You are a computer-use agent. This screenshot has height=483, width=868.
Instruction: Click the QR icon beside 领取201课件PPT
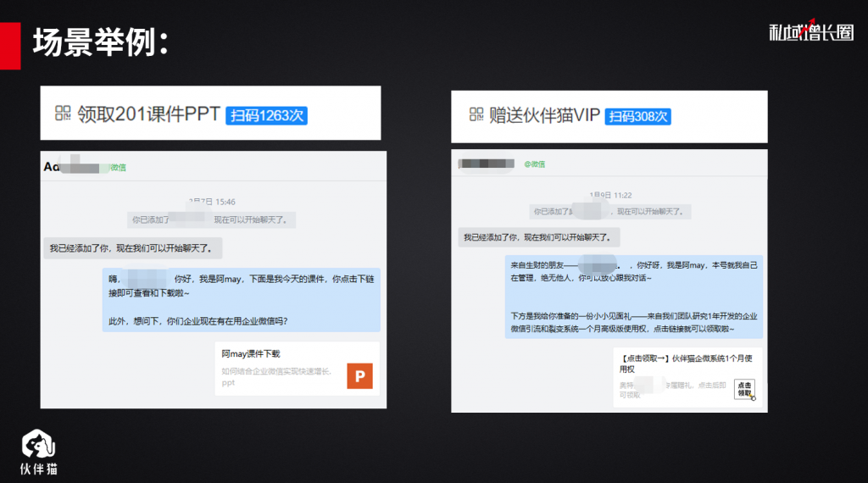tap(63, 114)
